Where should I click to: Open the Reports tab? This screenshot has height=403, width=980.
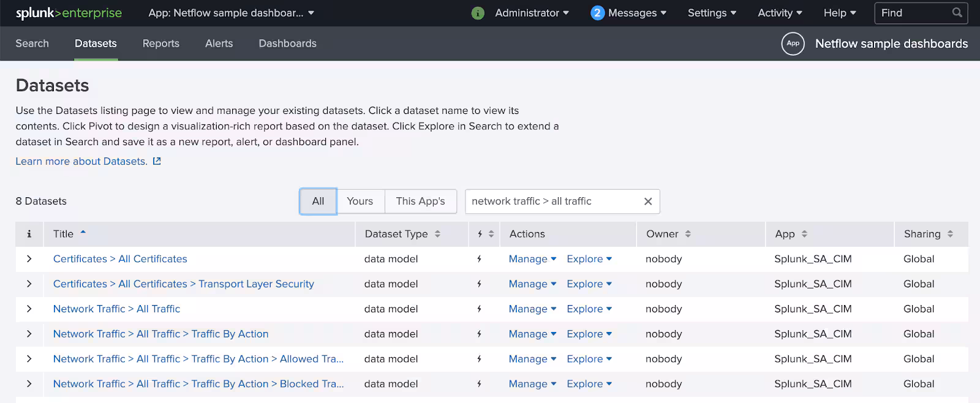(x=160, y=43)
